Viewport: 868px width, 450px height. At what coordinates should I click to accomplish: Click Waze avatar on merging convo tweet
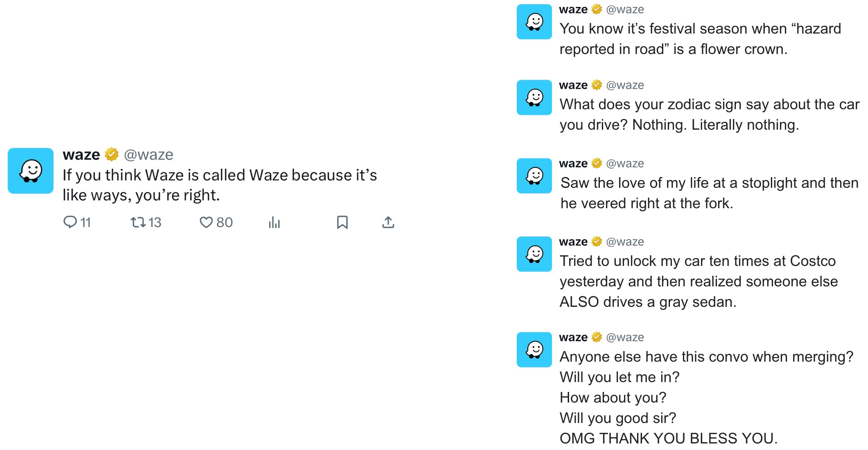534,350
